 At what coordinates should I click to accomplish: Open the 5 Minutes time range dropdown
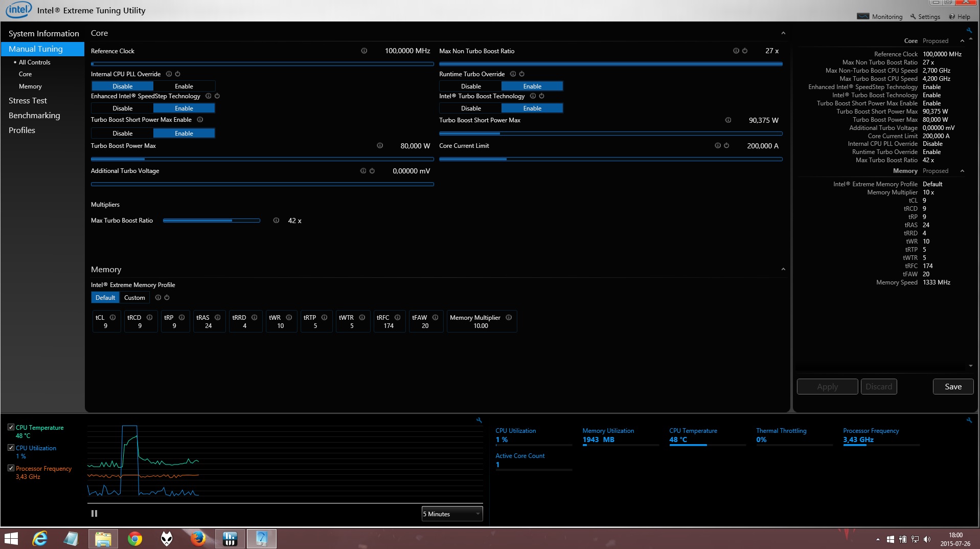452,514
